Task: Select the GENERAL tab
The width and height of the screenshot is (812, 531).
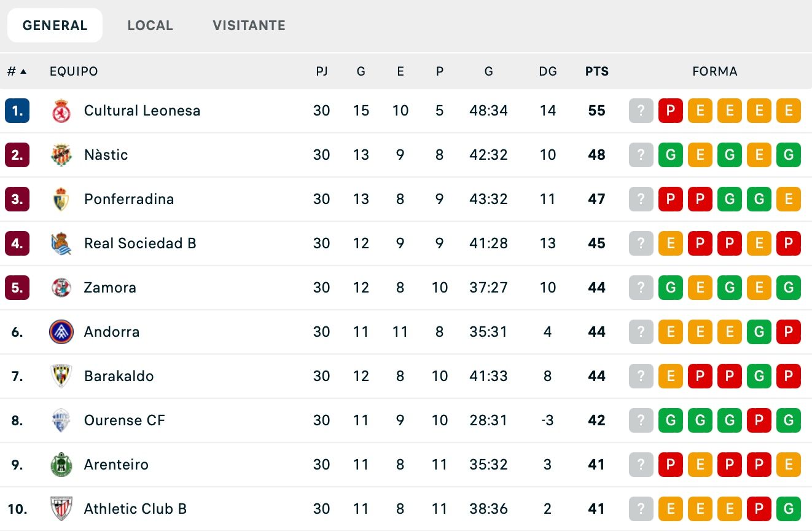Action: tap(55, 25)
